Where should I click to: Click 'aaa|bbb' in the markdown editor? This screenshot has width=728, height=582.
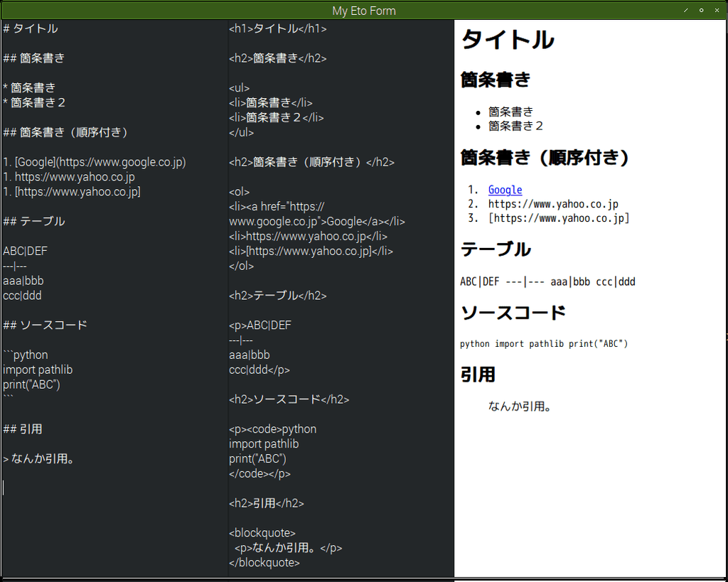tap(23, 281)
